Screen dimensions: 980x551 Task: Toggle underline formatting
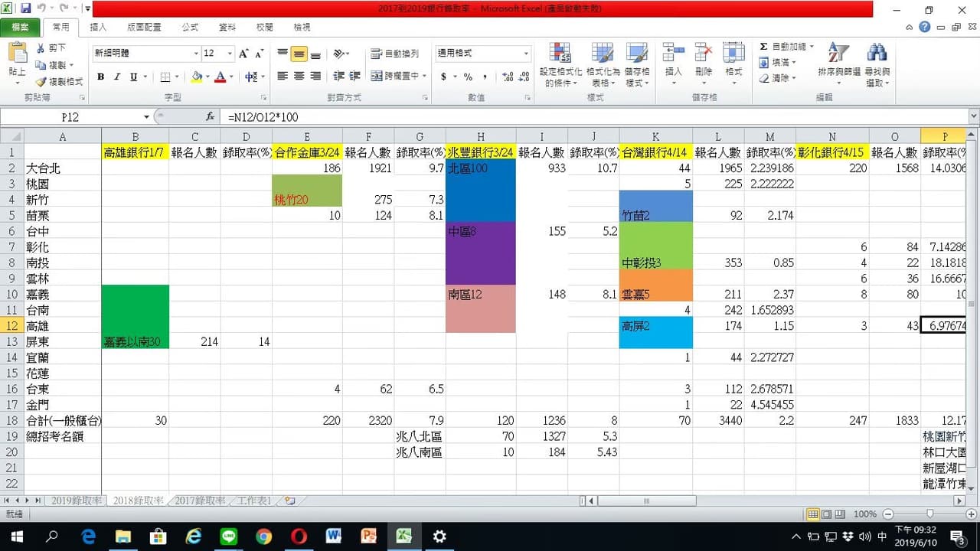click(x=134, y=77)
